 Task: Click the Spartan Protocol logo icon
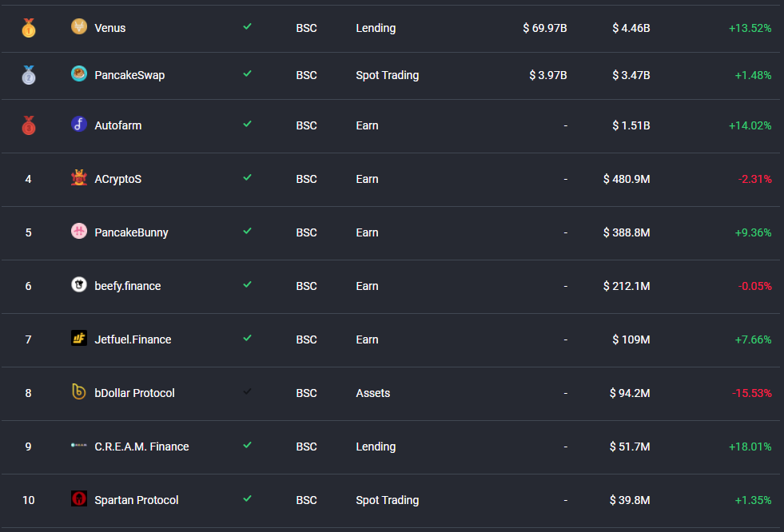78,499
